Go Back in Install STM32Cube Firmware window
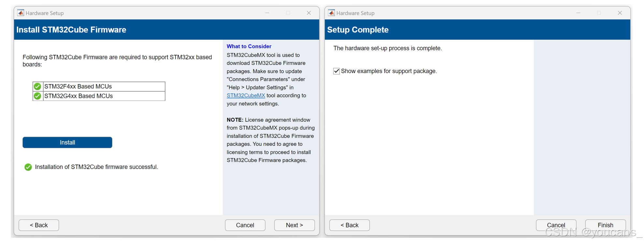The image size is (644, 243). tap(39, 225)
